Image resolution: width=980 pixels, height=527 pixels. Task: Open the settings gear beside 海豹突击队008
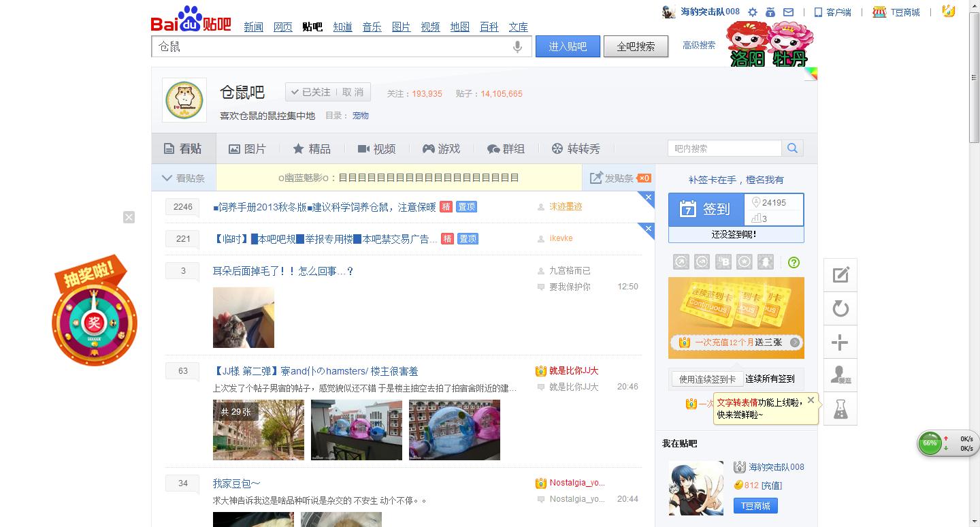pos(753,12)
